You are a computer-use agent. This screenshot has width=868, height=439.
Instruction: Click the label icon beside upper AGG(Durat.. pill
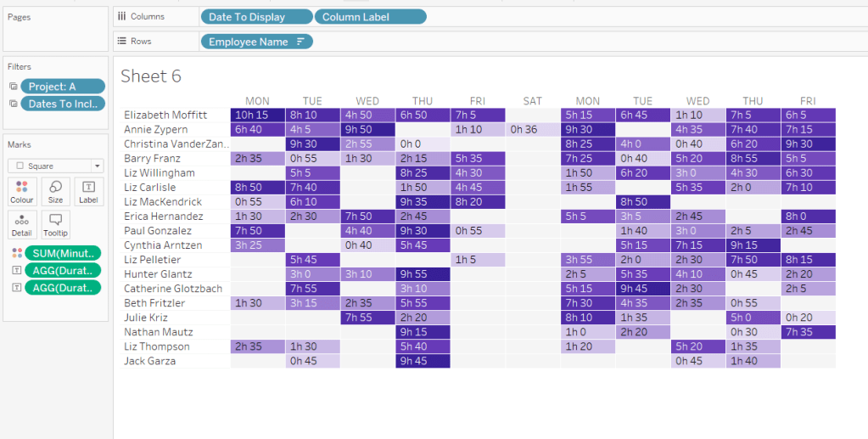coord(14,270)
